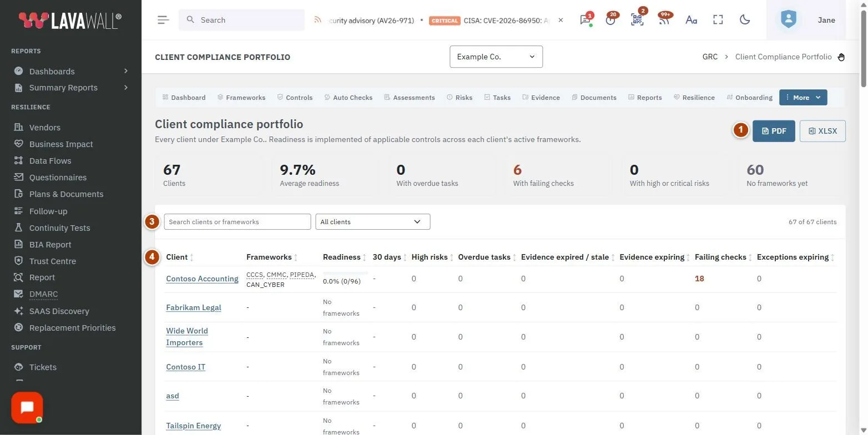
Task: Open Data Flows in the sidebar
Action: 50,160
